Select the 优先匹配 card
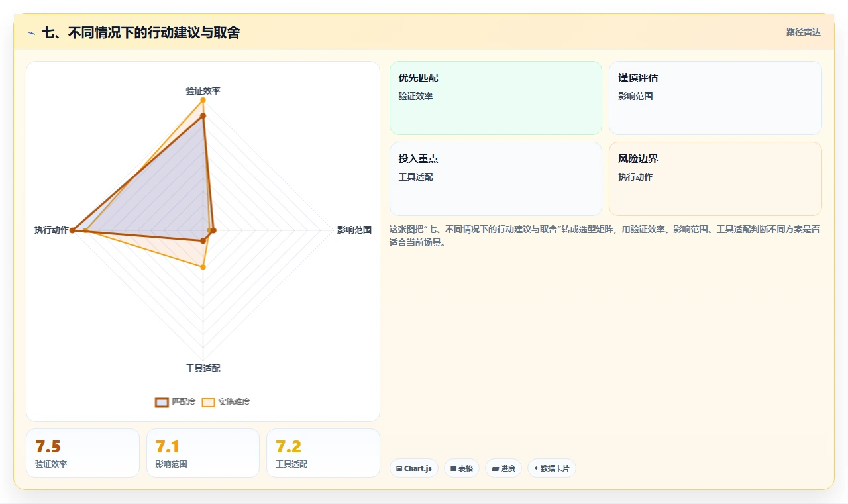Image resolution: width=848 pixels, height=504 pixels. click(x=496, y=98)
